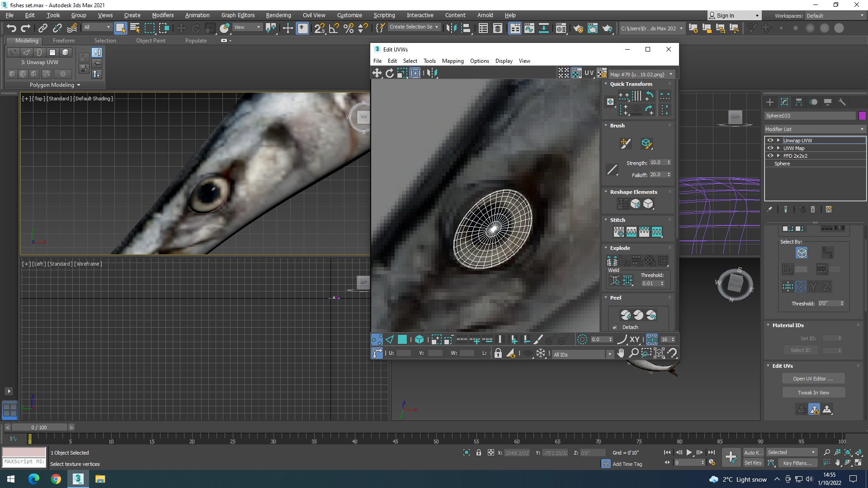Toggle Angle Snap in main toolbar
868x488 pixels.
(x=334, y=28)
